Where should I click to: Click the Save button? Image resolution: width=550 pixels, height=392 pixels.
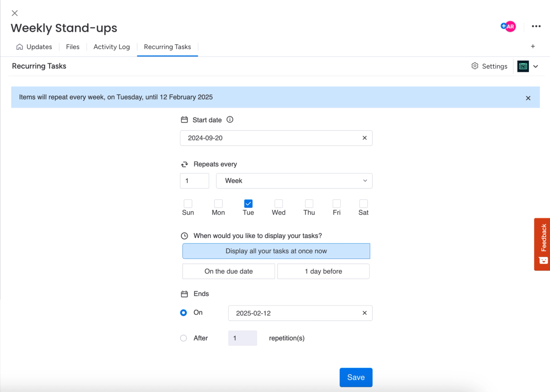tap(356, 377)
